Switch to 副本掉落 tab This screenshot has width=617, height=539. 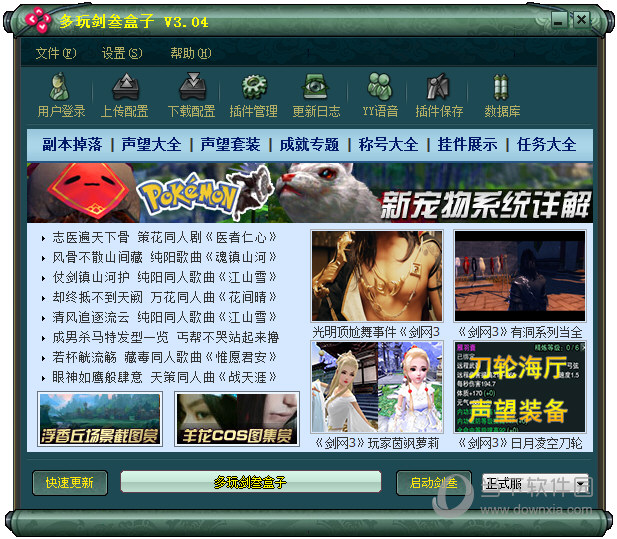pyautogui.click(x=72, y=144)
